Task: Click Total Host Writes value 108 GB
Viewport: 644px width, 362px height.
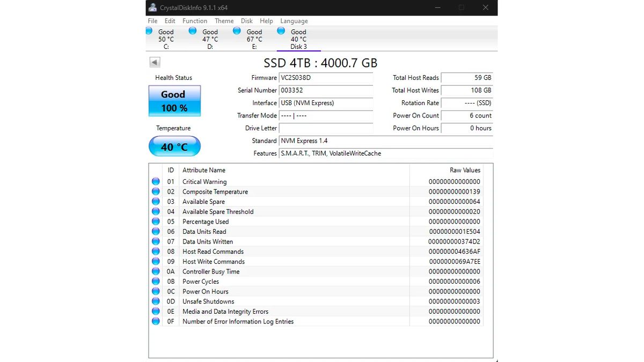Action: tap(467, 90)
